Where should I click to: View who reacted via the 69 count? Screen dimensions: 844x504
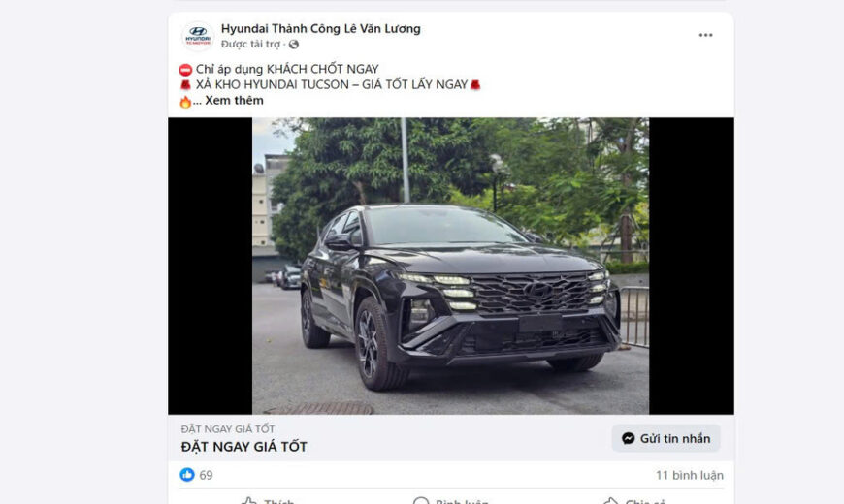[x=207, y=476]
